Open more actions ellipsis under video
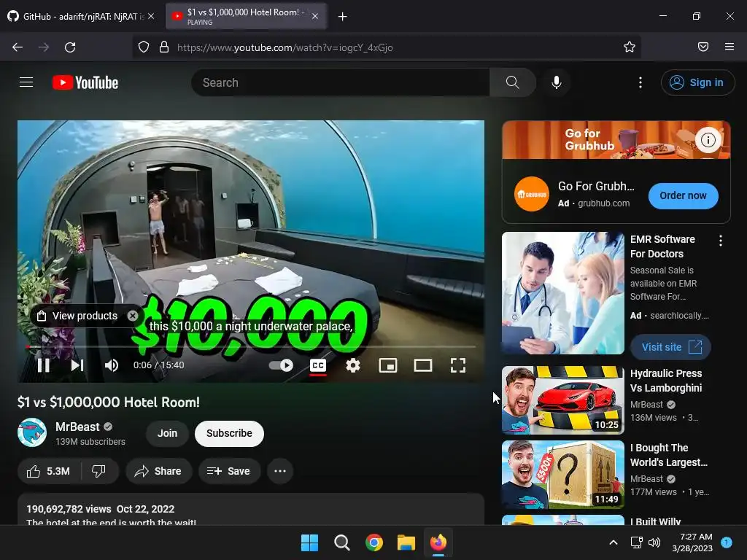This screenshot has height=560, width=747. (x=280, y=471)
